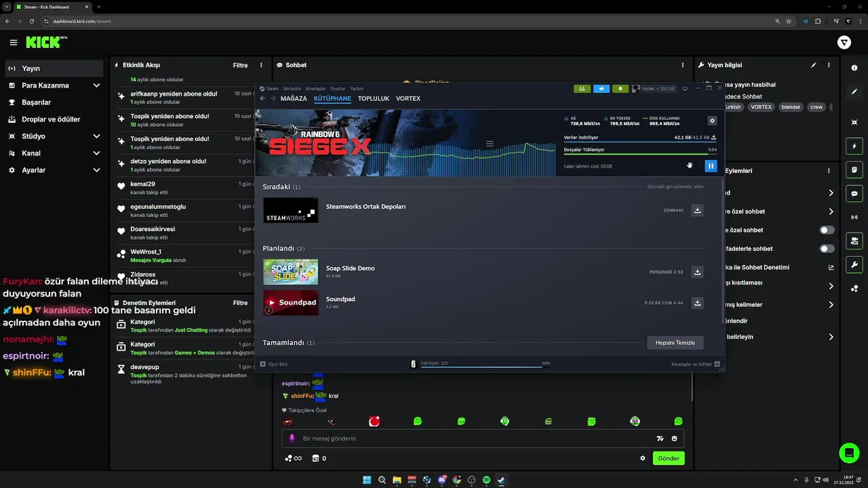Expand kısıtlaması row chevron

[831, 287]
